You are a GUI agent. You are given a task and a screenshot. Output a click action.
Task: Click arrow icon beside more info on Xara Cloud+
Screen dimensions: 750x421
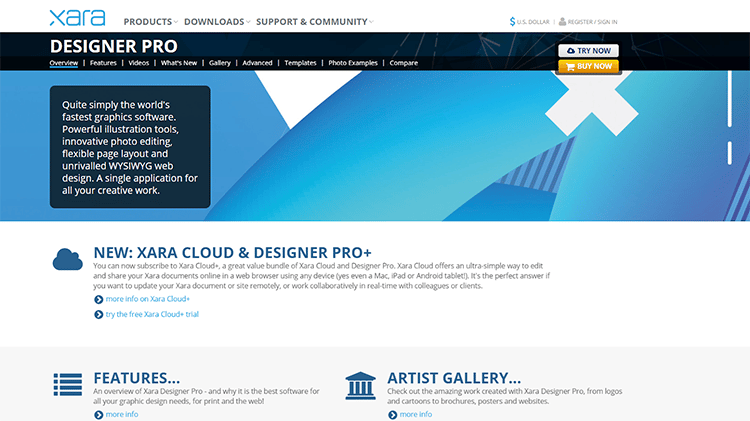[99, 299]
